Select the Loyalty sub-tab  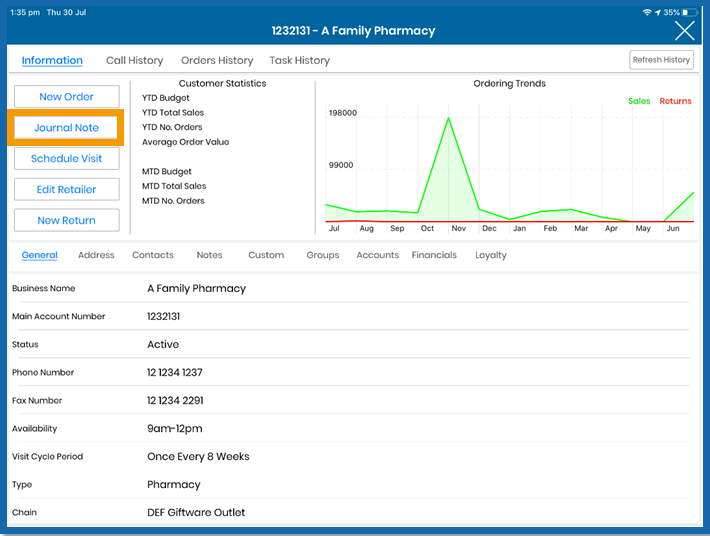coord(490,255)
